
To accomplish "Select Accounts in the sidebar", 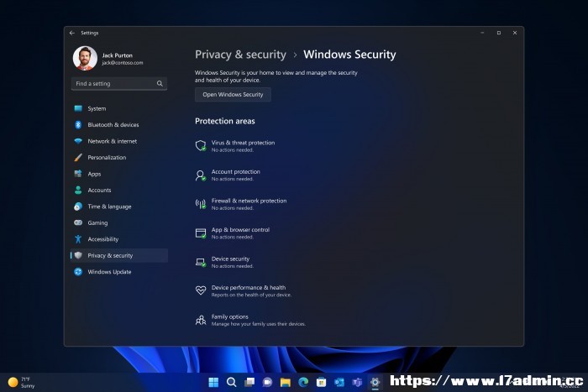I will (119, 190).
